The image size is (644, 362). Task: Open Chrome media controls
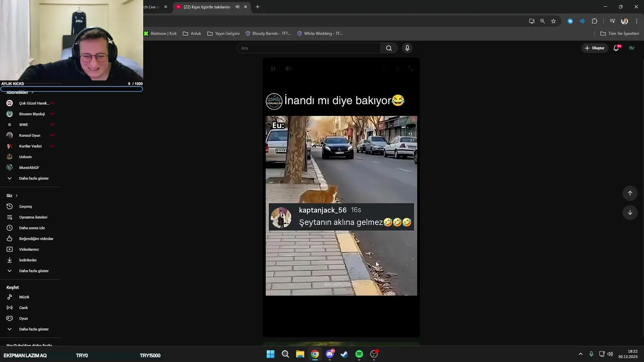pyautogui.click(x=612, y=21)
